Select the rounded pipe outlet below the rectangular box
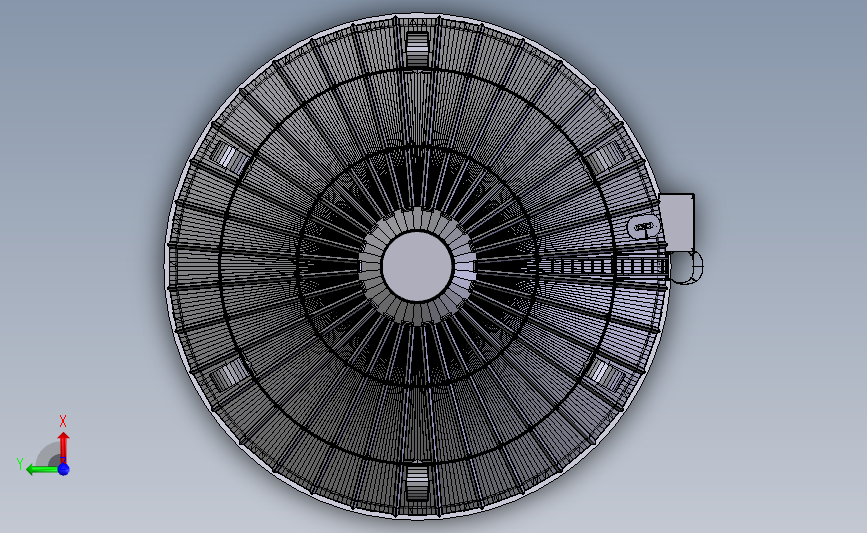The width and height of the screenshot is (867, 533). (687, 267)
